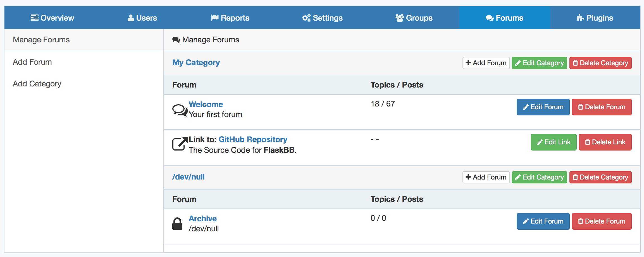644x257 pixels.
Task: Click the padlock icon next to Archive
Action: pos(177,224)
